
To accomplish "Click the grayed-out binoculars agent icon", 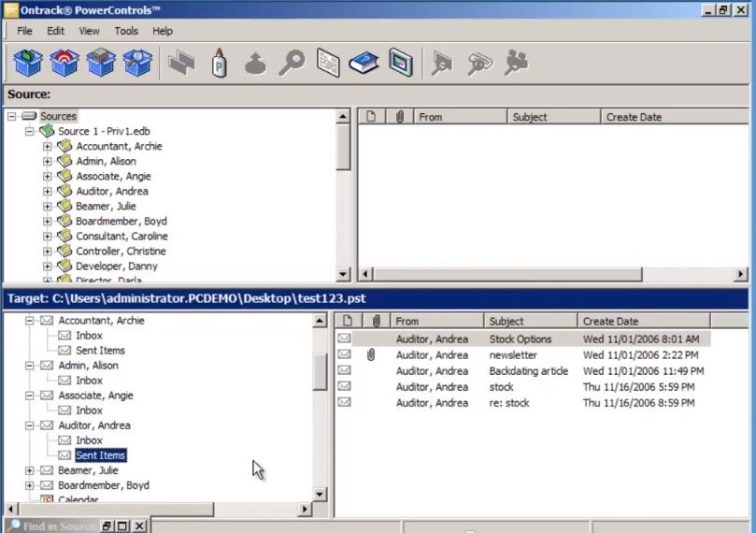I will [479, 64].
